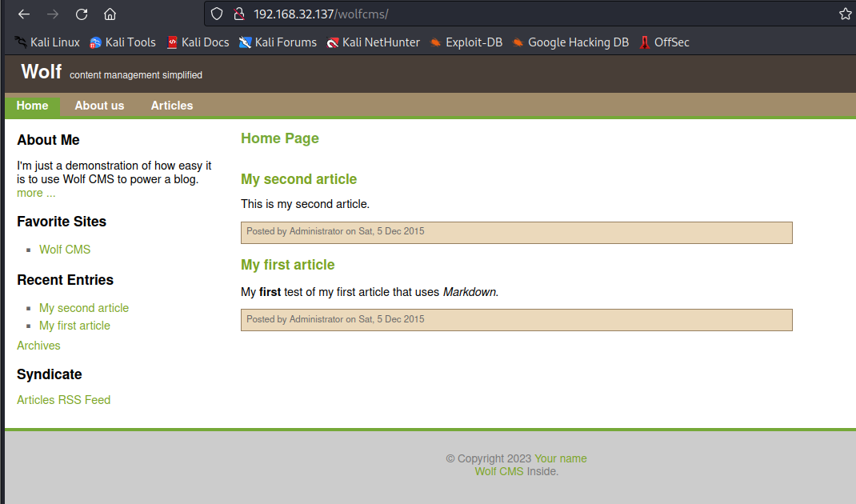The image size is (856, 504).
Task: Go to browser home page icon
Action: pyautogui.click(x=110, y=14)
